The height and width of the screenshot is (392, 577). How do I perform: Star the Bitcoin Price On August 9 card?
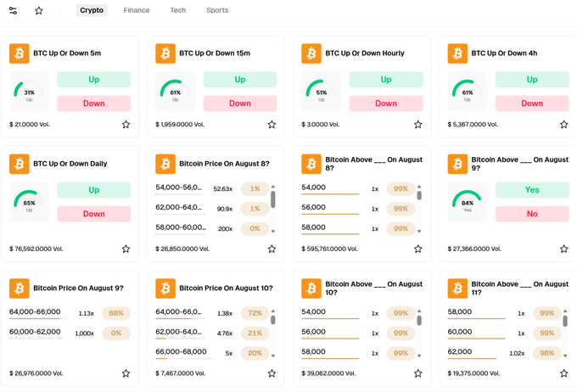click(x=126, y=373)
